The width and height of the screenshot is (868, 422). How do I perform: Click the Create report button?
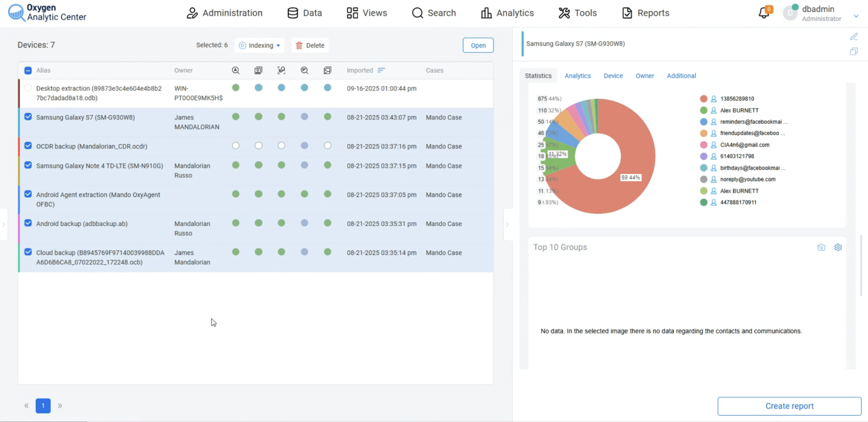click(789, 406)
